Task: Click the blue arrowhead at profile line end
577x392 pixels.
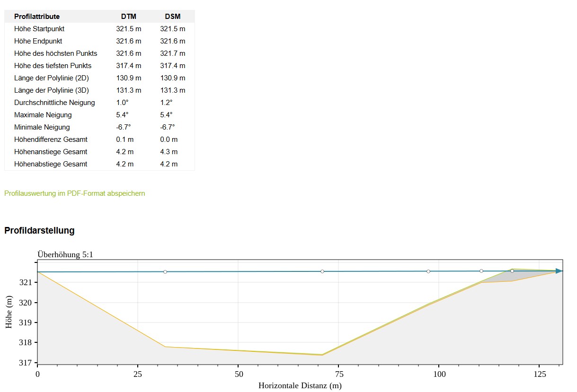Action: [559, 271]
